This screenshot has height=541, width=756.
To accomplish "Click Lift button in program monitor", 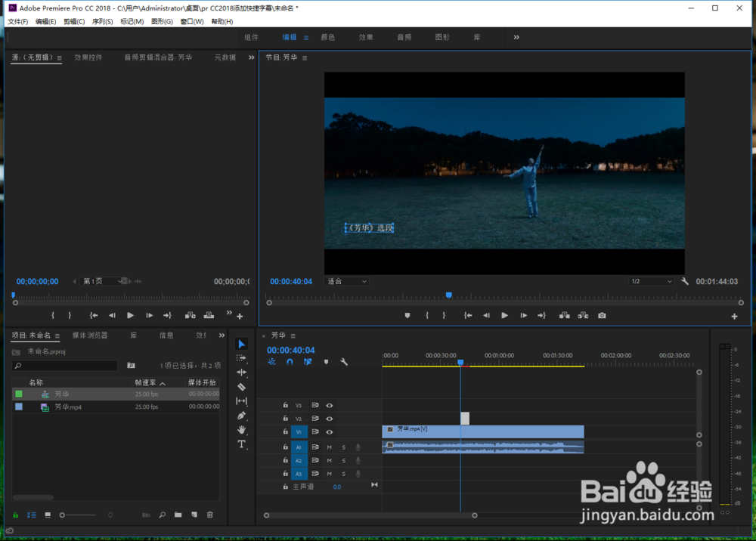I will point(565,316).
